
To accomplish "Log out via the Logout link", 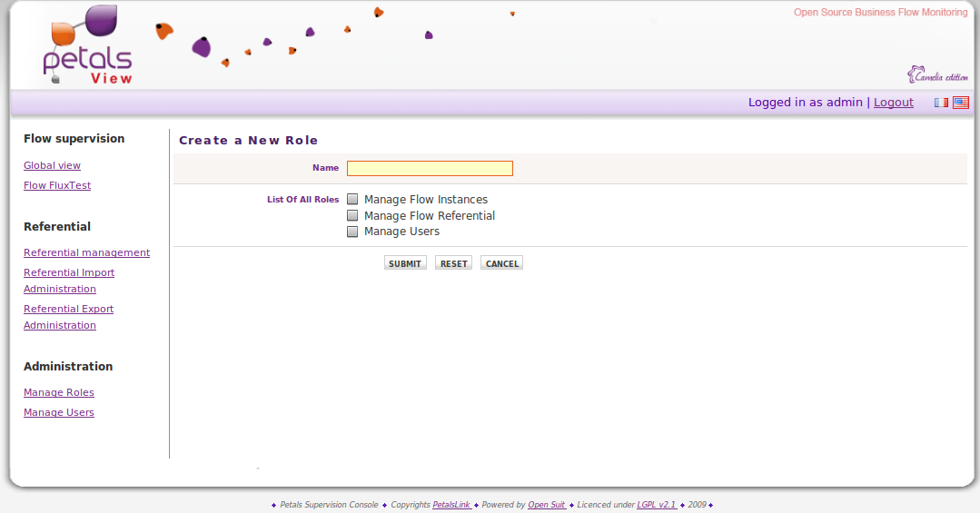I will [x=893, y=103].
